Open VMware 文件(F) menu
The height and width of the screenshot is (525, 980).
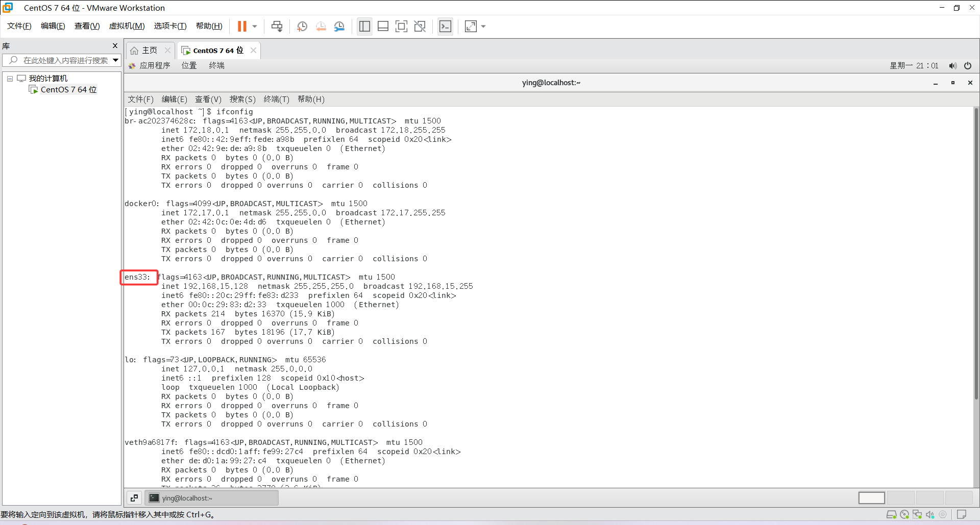point(19,26)
